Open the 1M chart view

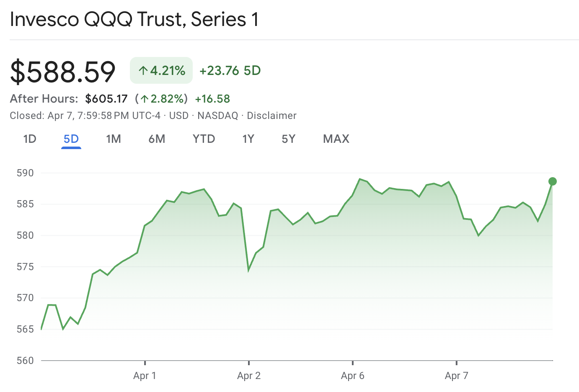114,139
